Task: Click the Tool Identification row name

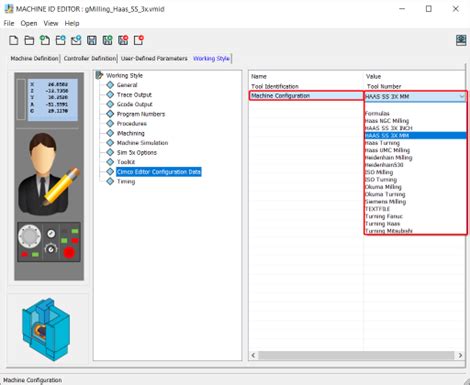Action: [275, 86]
